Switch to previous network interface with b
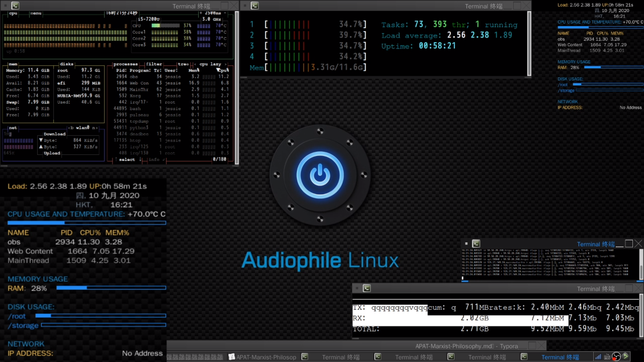This screenshot has height=362, width=644. pyautogui.click(x=71, y=128)
